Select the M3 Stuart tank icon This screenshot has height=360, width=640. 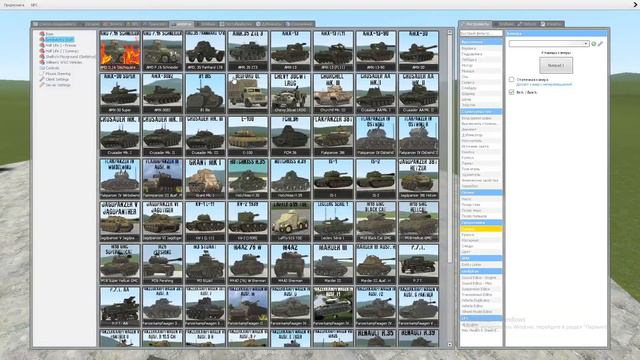pyautogui.click(x=205, y=264)
